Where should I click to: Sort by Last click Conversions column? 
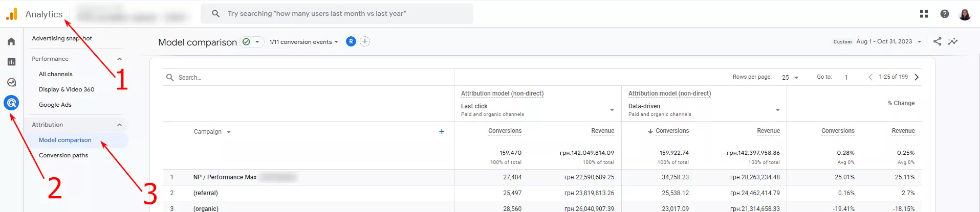coord(505,131)
